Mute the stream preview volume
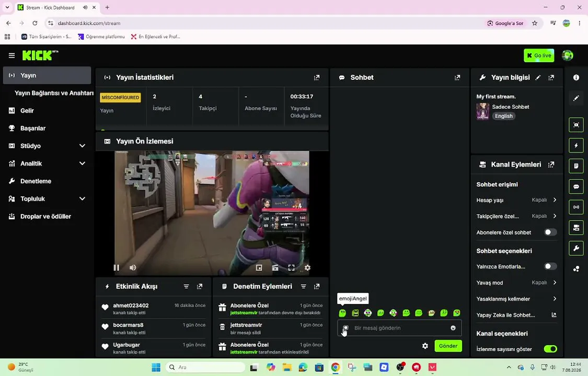The width and height of the screenshot is (588, 376). (133, 268)
